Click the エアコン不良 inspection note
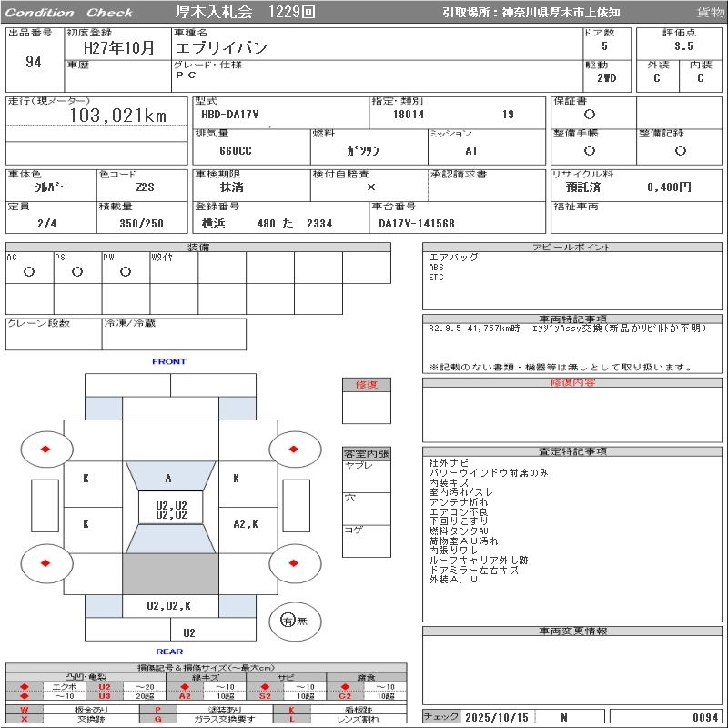The width and height of the screenshot is (728, 728). (x=459, y=511)
